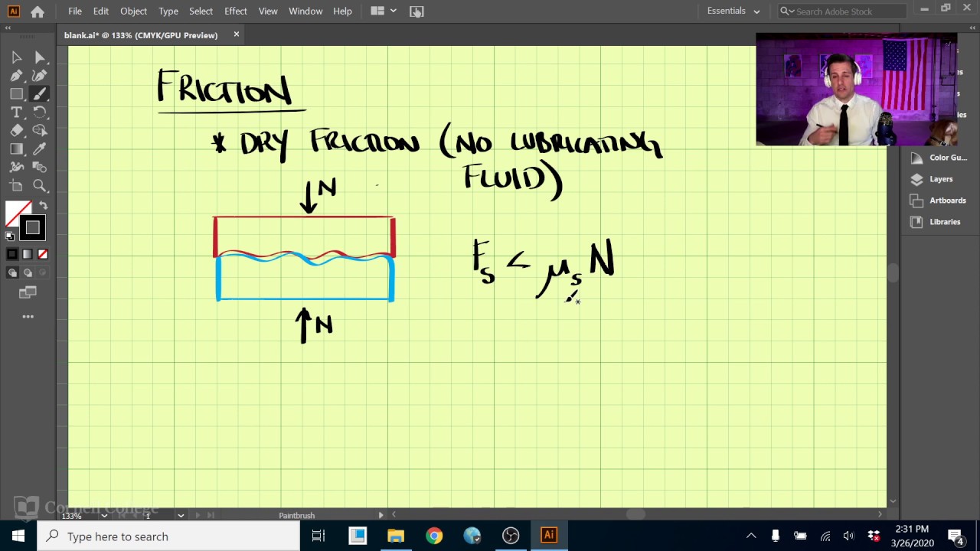The image size is (980, 551).
Task: Set paint mode to Color
Action: point(12,254)
